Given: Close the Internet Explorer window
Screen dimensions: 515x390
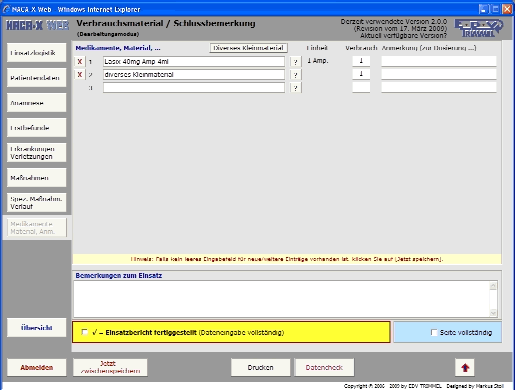Looking at the screenshot, I should coord(507,9).
